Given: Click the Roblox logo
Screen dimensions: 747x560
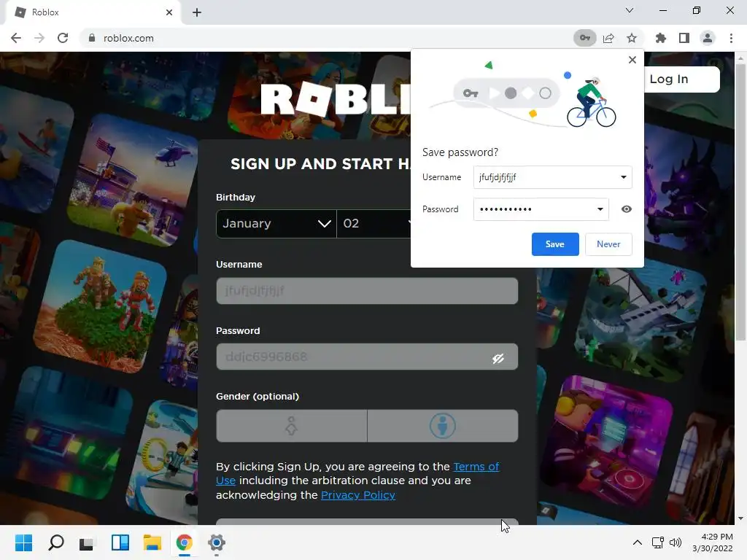Looking at the screenshot, I should click(336, 99).
